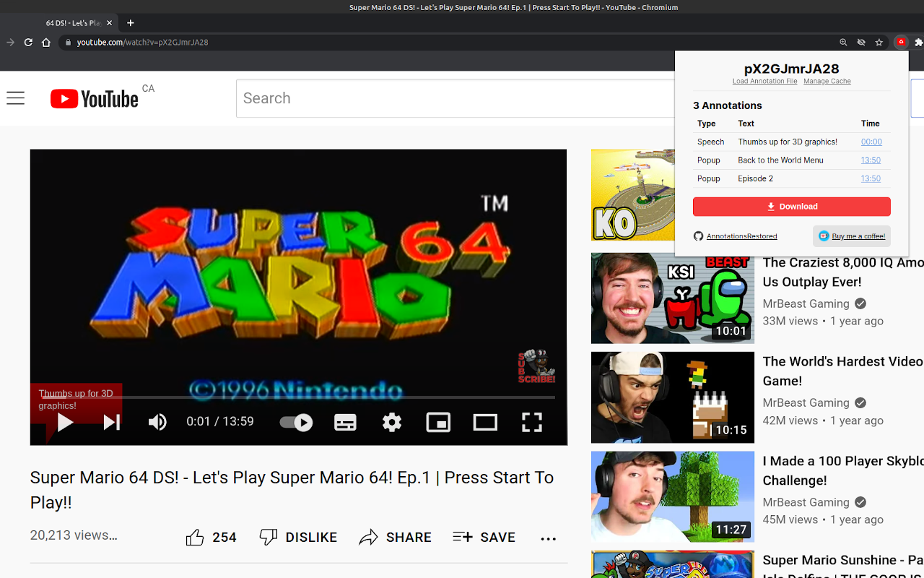The height and width of the screenshot is (578, 924).
Task: Save video to a playlist
Action: (484, 538)
